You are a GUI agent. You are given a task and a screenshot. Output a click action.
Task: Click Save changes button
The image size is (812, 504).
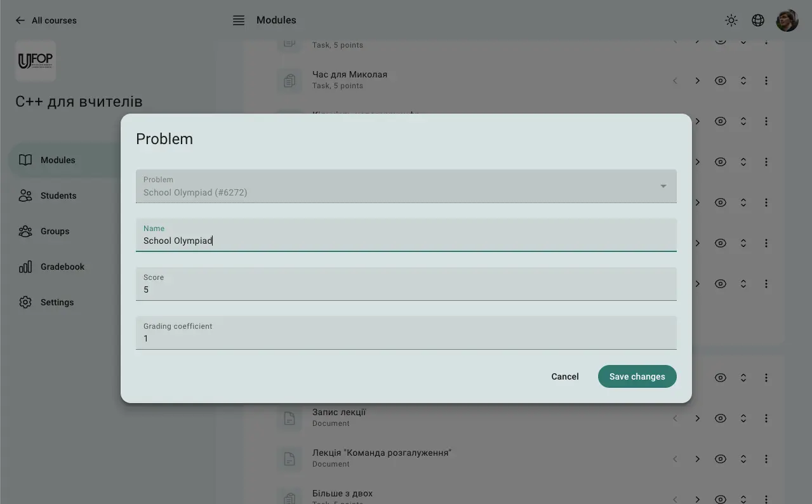coord(637,376)
